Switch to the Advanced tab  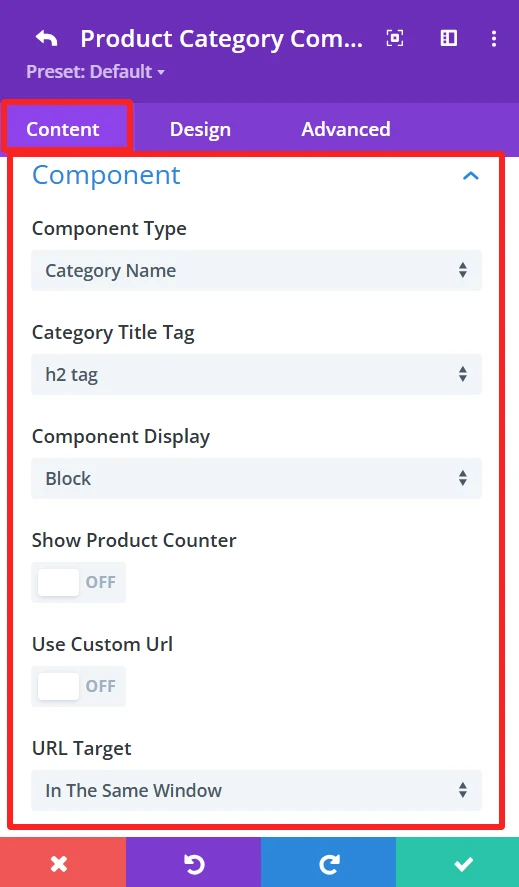click(346, 130)
